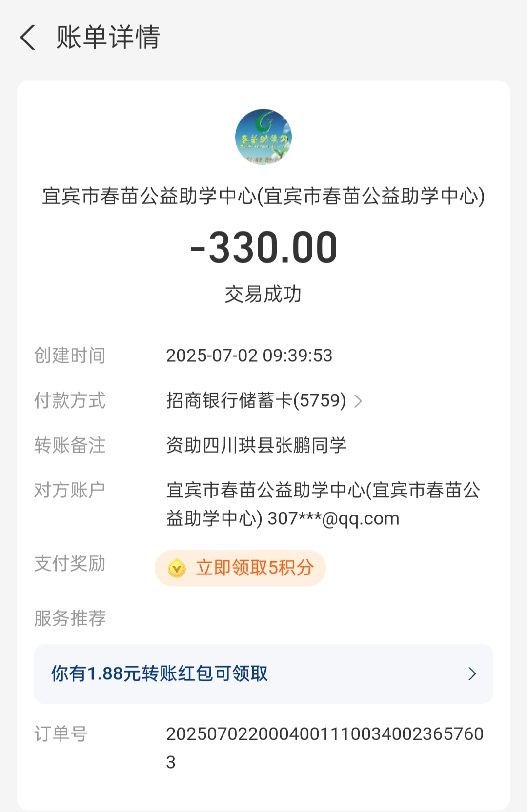Expand payment method chevron next to 储蓄卡(5759)
The image size is (527, 812).
[358, 401]
